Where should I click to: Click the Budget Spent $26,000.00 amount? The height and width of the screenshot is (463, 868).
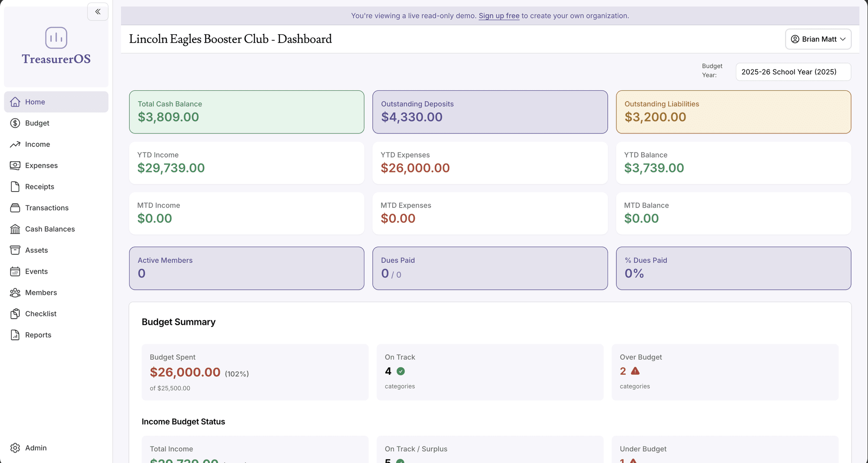coord(185,372)
